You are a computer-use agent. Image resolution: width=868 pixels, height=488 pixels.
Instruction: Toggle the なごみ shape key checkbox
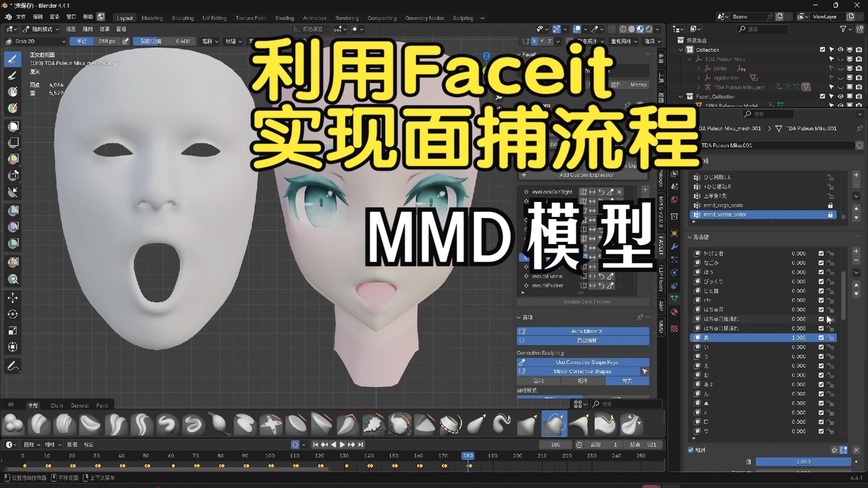(x=821, y=263)
